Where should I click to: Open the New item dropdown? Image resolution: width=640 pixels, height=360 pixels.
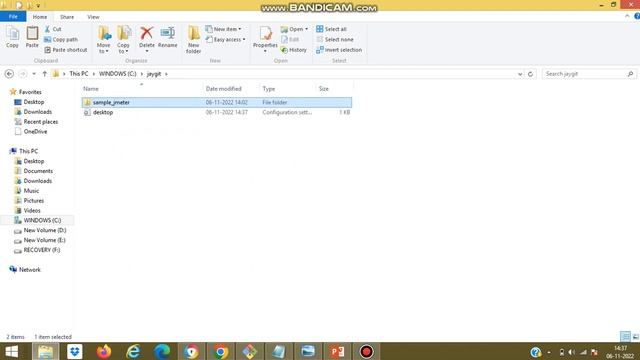pyautogui.click(x=223, y=29)
